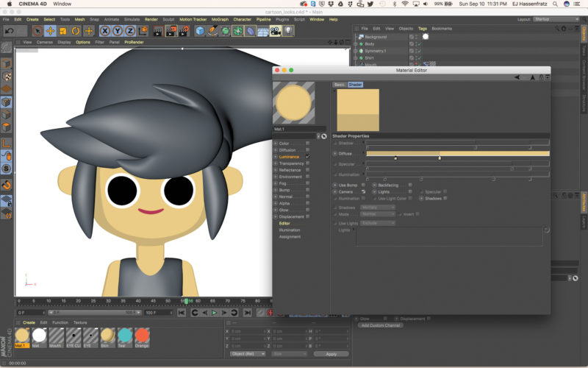Tick the Transparency channel checkbox

coord(307,163)
